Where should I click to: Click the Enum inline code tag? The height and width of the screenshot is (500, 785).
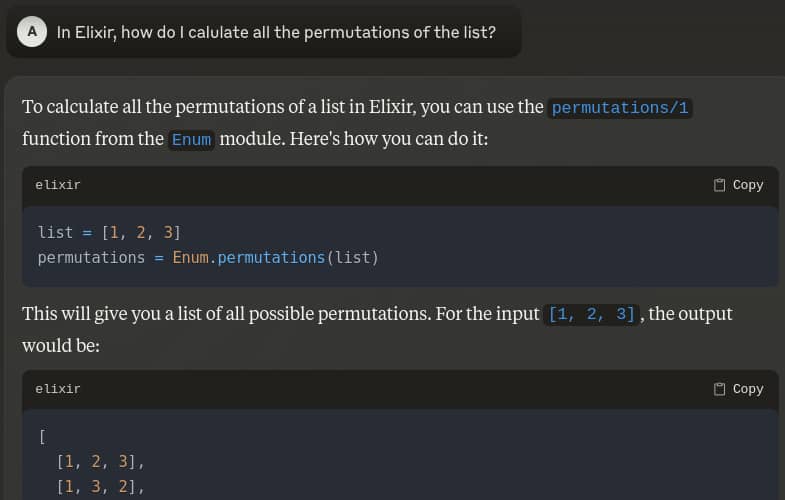coord(191,140)
